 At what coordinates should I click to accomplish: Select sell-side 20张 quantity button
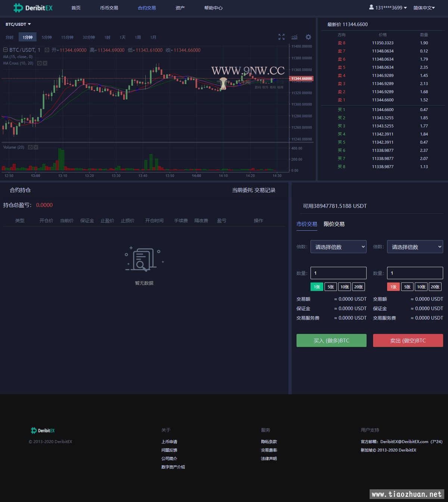[x=435, y=287]
